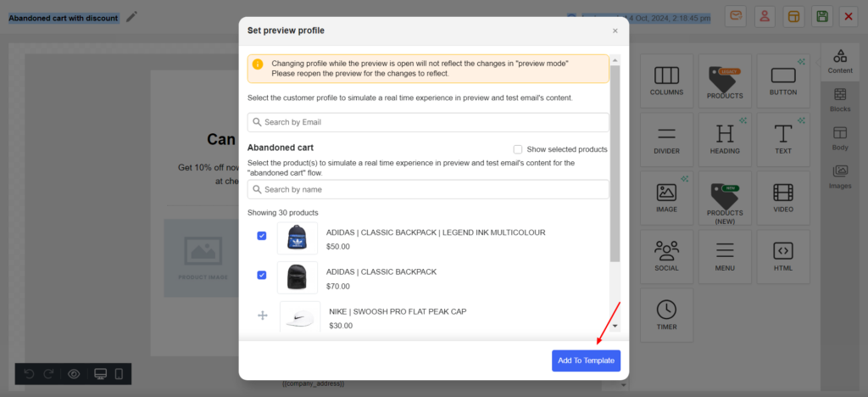
Task: Click the green save template icon
Action: pyautogui.click(x=821, y=16)
